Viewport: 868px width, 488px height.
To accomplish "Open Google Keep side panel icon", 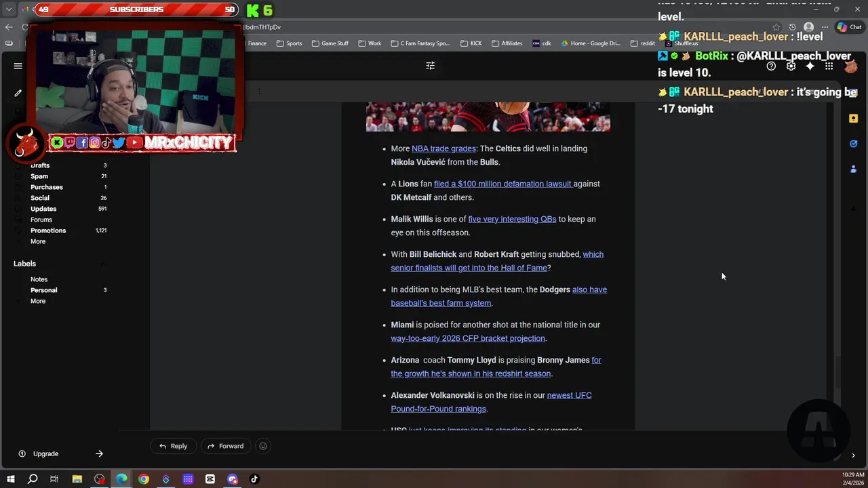I will tap(853, 118).
